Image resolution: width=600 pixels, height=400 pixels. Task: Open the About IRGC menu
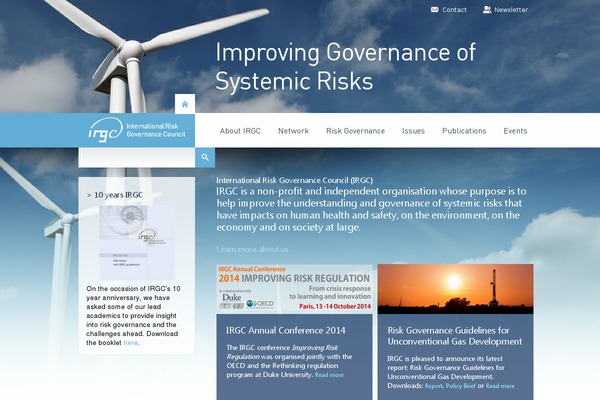[x=240, y=131]
